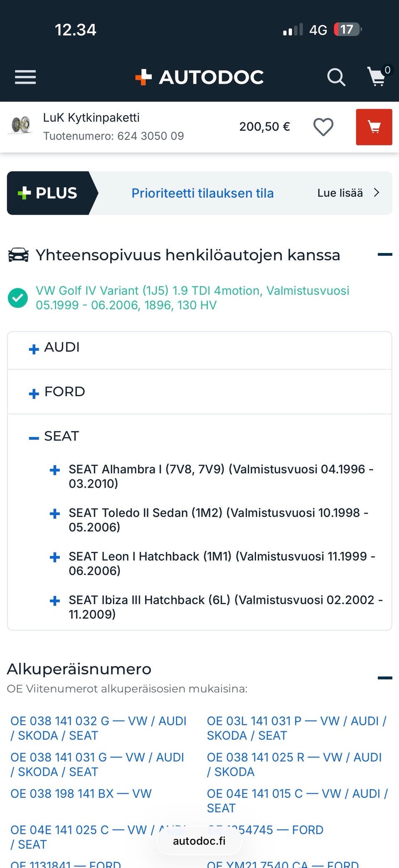The image size is (399, 868).
Task: Tap the AUTODOC logo
Action: tap(199, 77)
